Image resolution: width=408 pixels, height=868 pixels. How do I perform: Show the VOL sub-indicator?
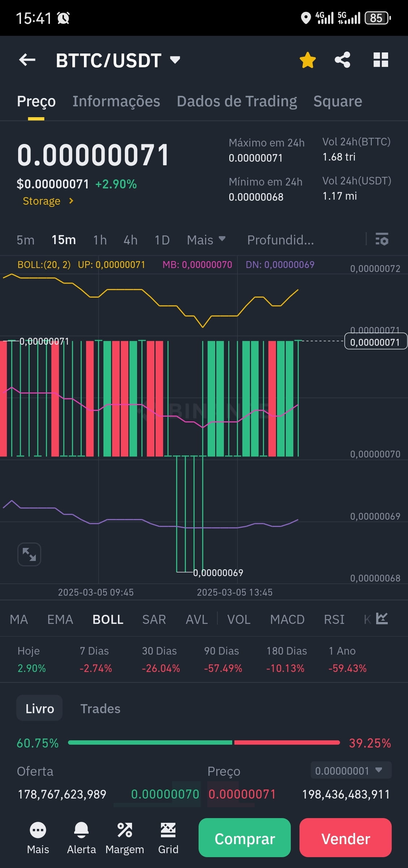[x=239, y=619]
